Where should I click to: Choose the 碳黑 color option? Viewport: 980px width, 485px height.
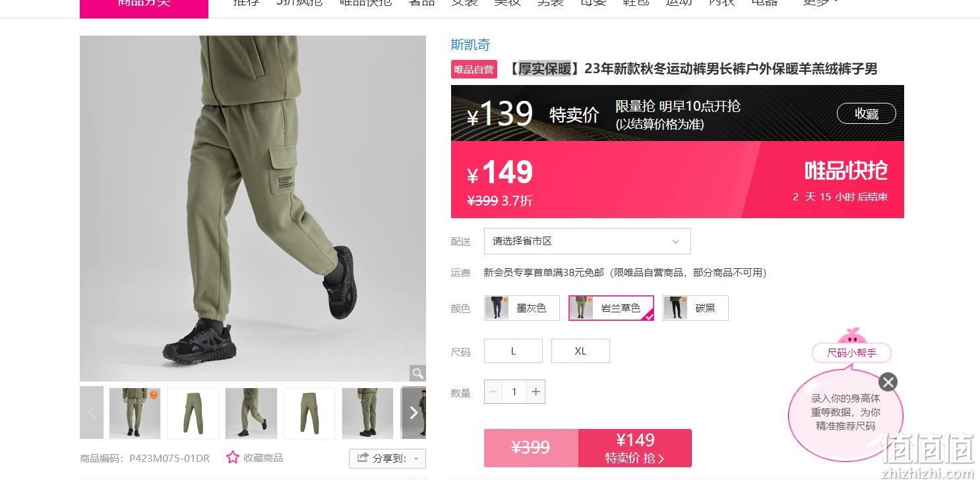tap(695, 308)
